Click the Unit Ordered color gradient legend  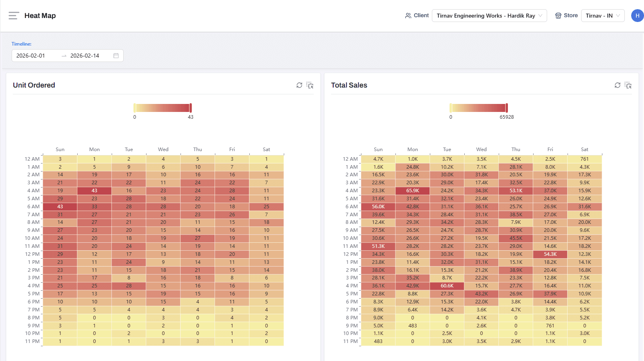click(x=163, y=107)
